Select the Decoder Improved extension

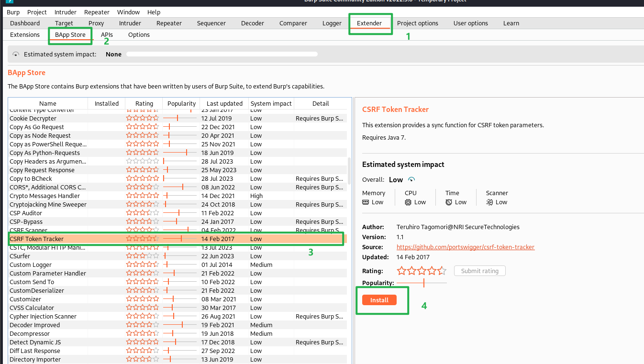tap(178, 325)
